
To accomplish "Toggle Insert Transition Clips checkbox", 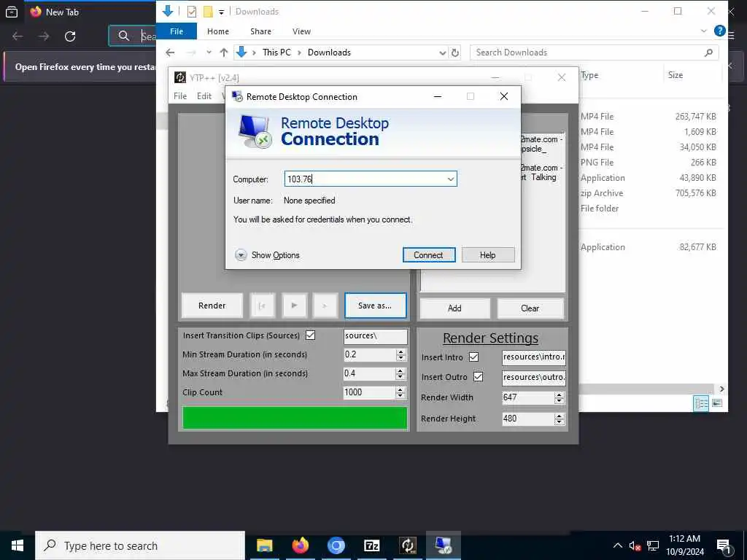I will coord(310,335).
